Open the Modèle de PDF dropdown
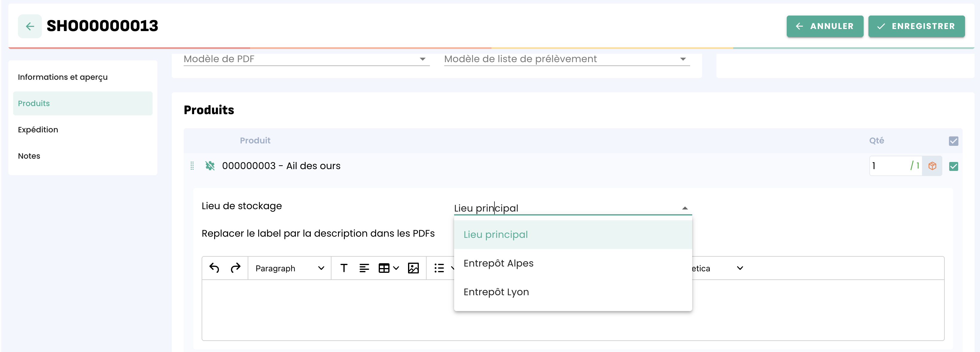980x352 pixels. pyautogui.click(x=306, y=59)
